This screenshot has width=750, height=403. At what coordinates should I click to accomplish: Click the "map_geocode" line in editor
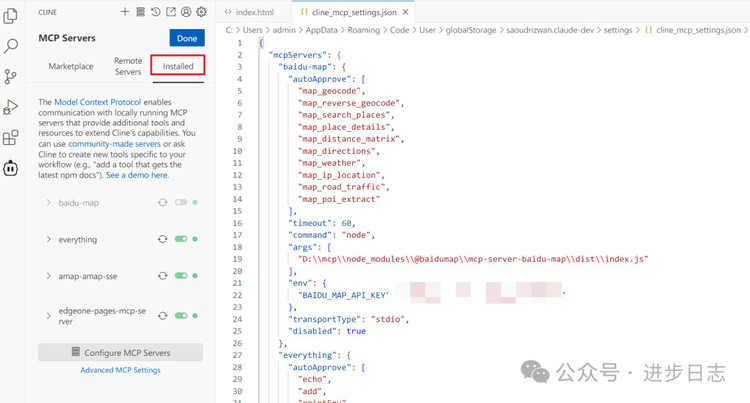tap(331, 91)
